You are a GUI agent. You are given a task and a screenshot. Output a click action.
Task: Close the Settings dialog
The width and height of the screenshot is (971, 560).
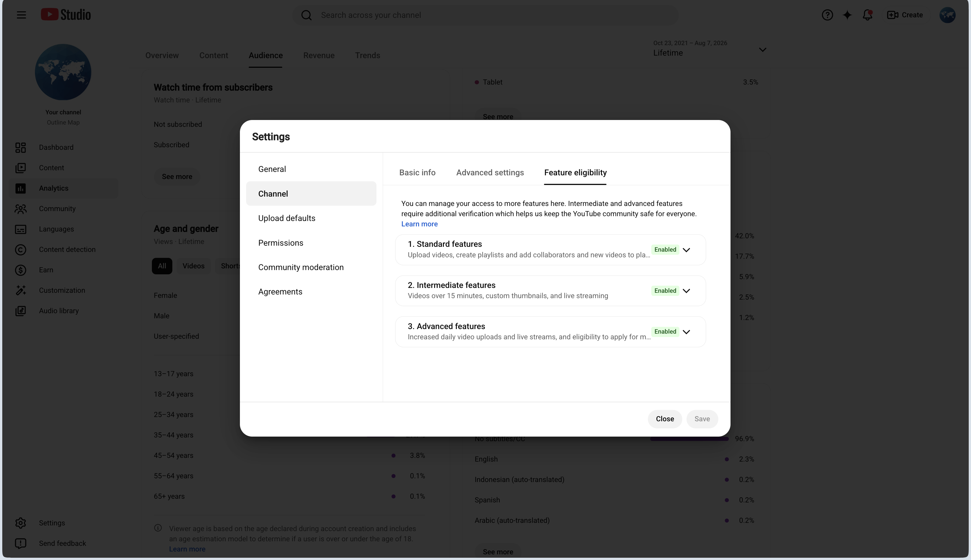coord(665,419)
